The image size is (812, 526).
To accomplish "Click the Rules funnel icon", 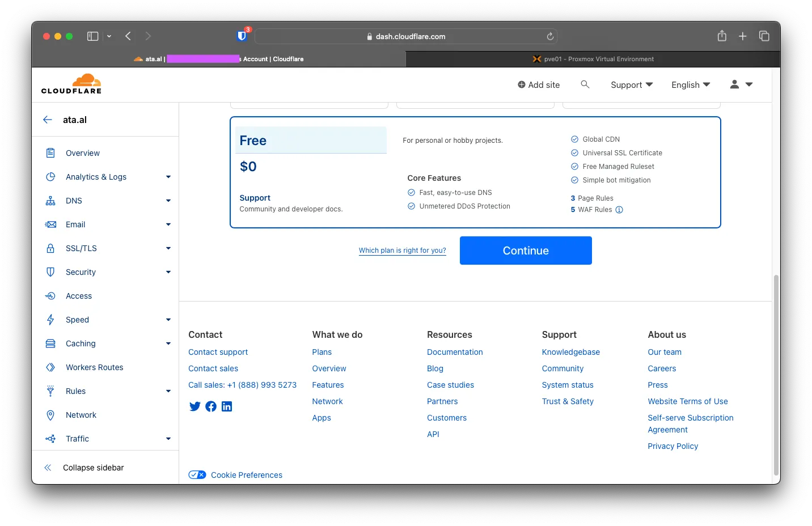I will coord(50,391).
